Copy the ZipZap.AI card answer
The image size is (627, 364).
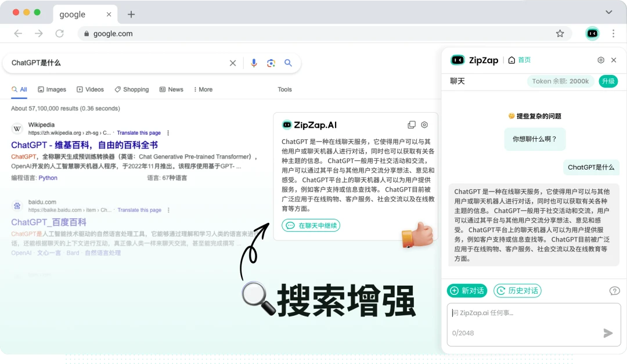point(412,125)
